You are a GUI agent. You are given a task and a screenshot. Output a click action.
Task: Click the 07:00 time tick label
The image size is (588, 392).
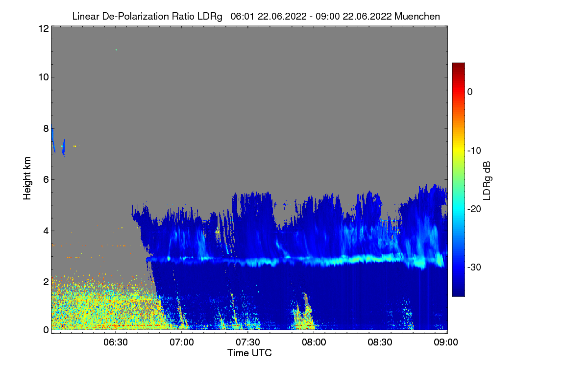[x=182, y=342]
